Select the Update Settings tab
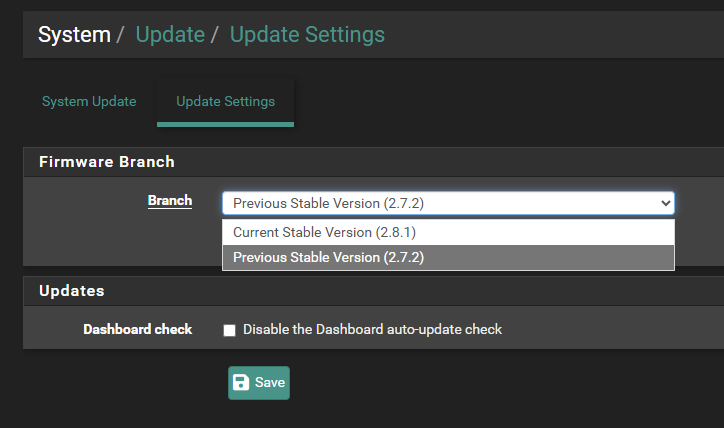Viewport: 724px width, 428px height. [x=225, y=102]
